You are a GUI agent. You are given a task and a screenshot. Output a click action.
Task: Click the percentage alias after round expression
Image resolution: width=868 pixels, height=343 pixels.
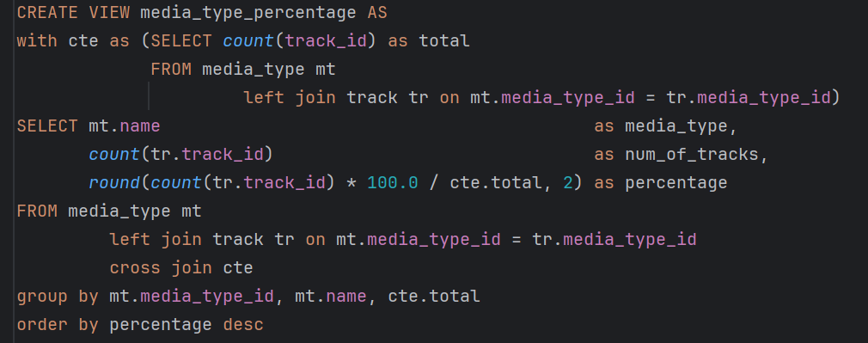pyautogui.click(x=675, y=184)
